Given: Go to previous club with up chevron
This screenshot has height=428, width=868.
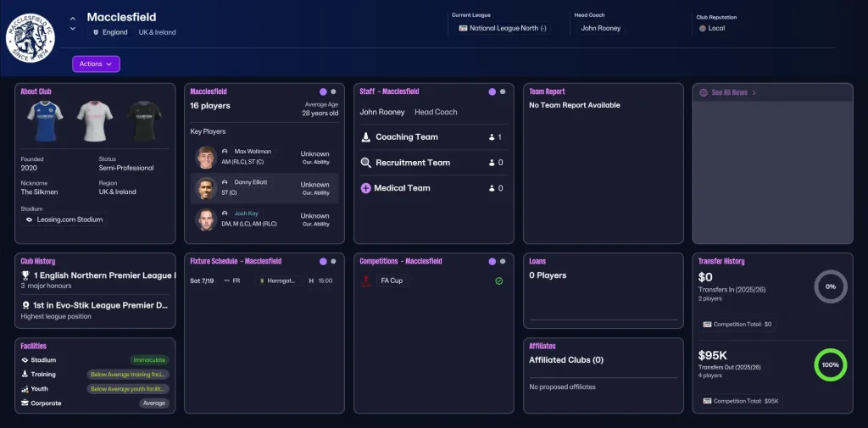Looking at the screenshot, I should pos(73,19).
